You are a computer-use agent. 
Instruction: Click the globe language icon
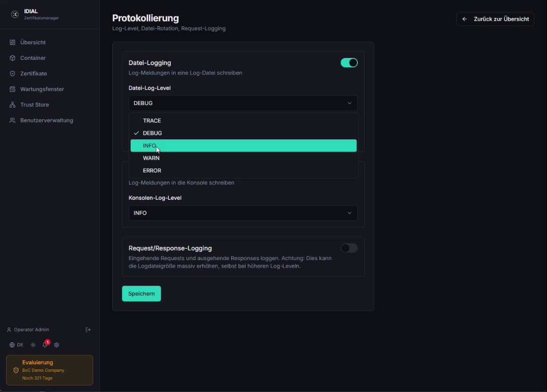coord(12,344)
